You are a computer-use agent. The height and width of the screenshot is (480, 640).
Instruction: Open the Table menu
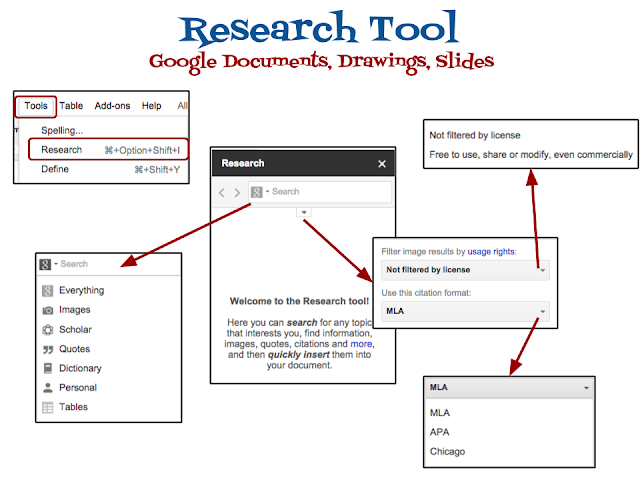coord(71,106)
